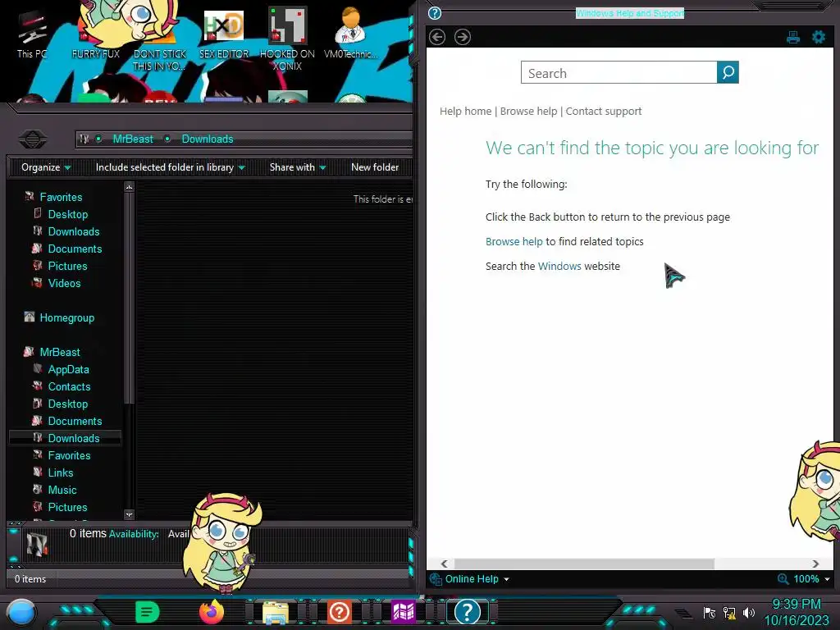This screenshot has height=630, width=840.
Task: Open the 100% zoom level dropdown
Action: click(x=811, y=579)
